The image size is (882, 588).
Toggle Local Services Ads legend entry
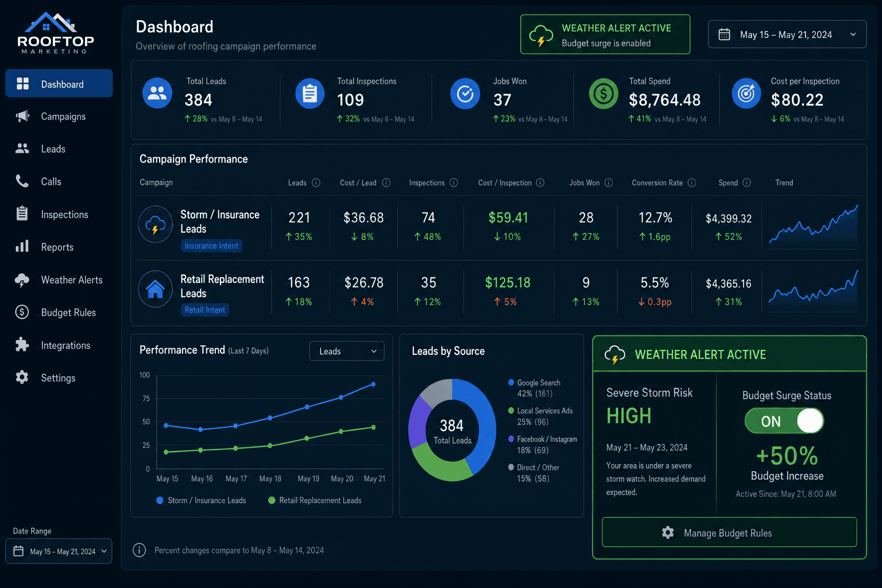coord(540,416)
